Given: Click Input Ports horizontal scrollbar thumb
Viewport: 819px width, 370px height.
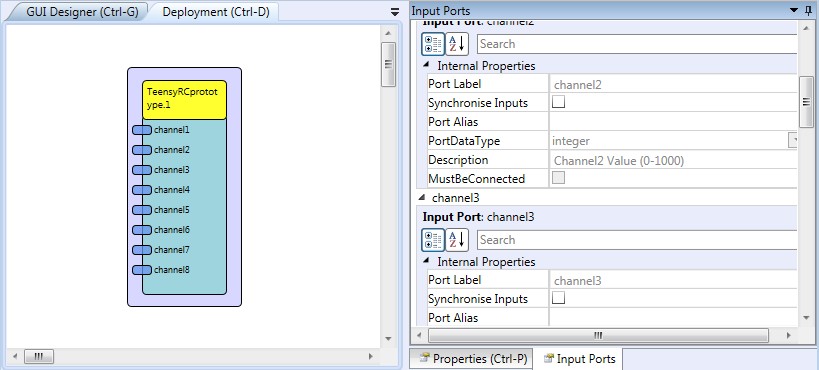Looking at the screenshot, I should coord(598,335).
